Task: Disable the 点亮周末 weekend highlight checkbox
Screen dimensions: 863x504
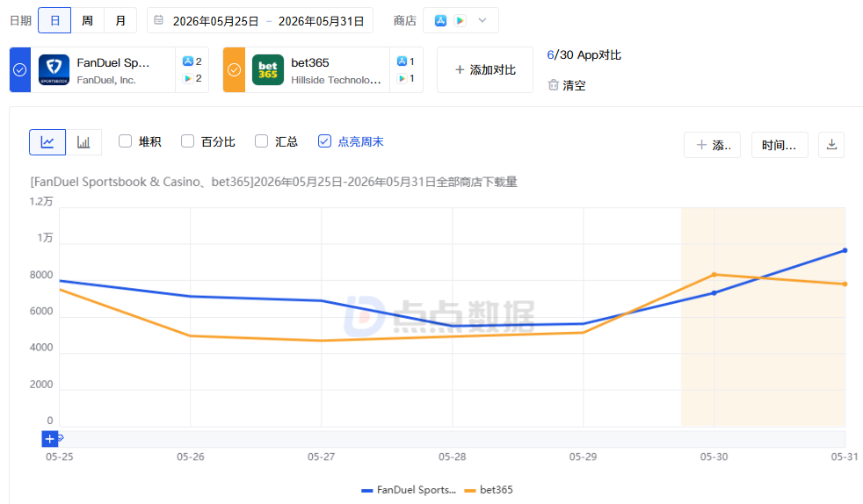Action: point(325,141)
